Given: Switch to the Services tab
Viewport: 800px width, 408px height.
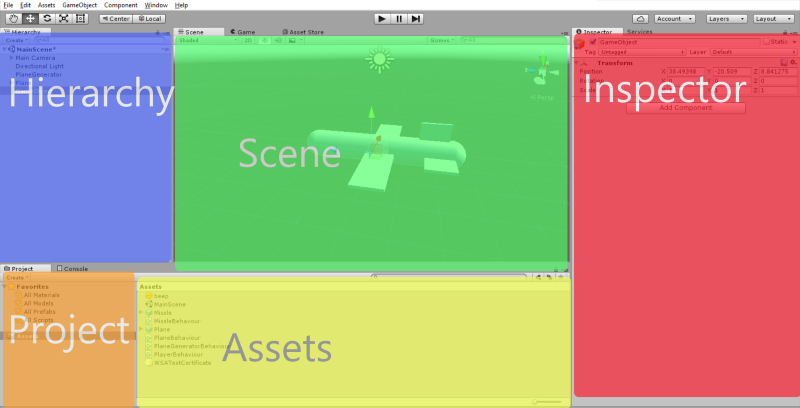Looking at the screenshot, I should pyautogui.click(x=640, y=32).
